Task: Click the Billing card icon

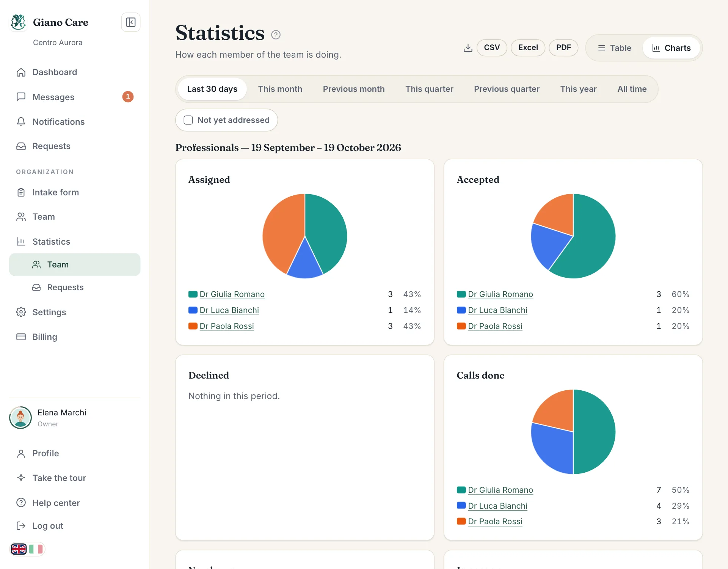Action: 21,337
